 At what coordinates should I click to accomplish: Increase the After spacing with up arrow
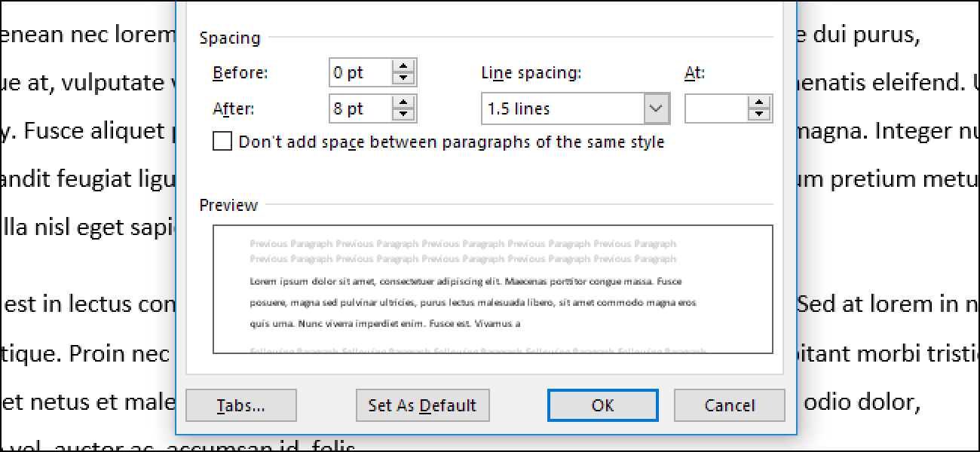tap(404, 103)
